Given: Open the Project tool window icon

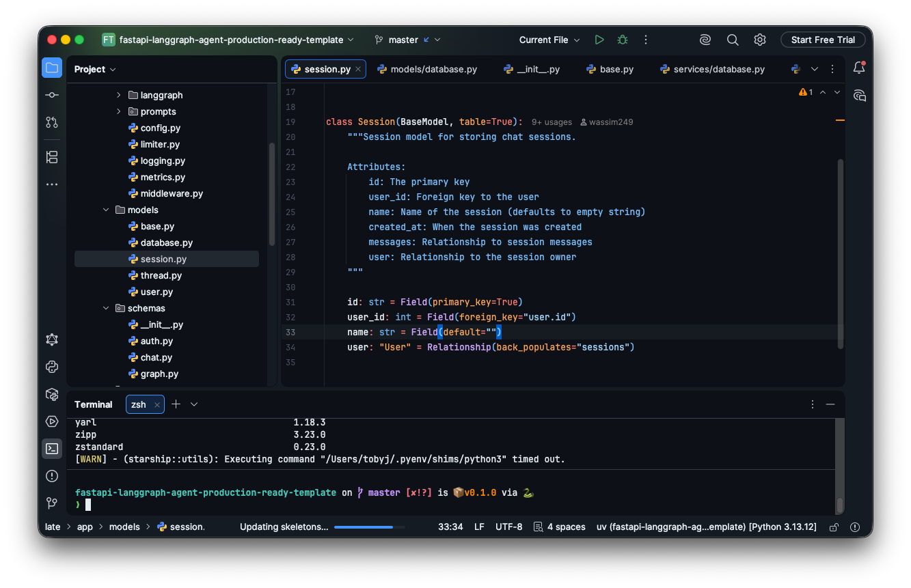Looking at the screenshot, I should coord(52,68).
